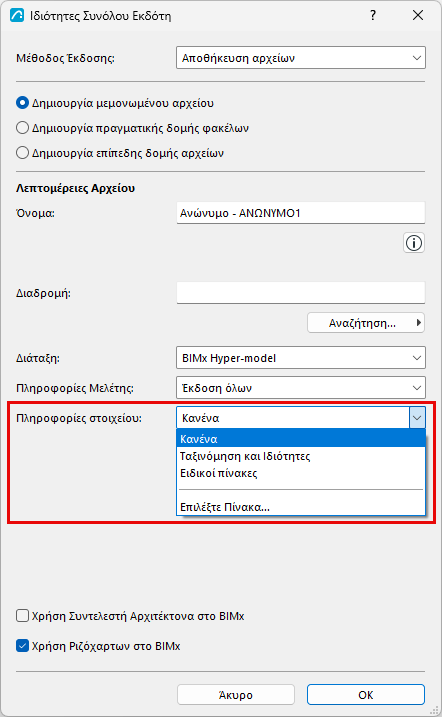This screenshot has width=442, height=717.
Task: Click the Όνομα input field
Action: click(301, 213)
